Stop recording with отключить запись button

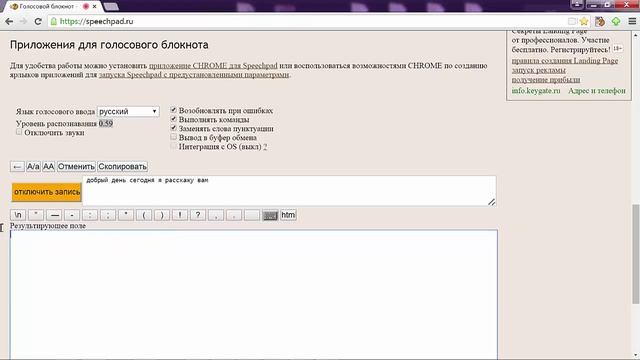[x=47, y=192]
